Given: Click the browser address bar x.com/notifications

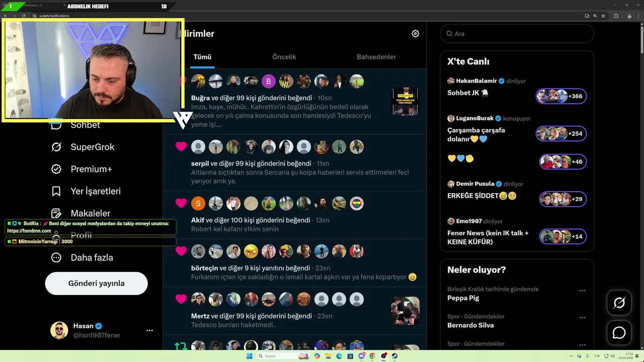Looking at the screenshot, I should (x=54, y=16).
